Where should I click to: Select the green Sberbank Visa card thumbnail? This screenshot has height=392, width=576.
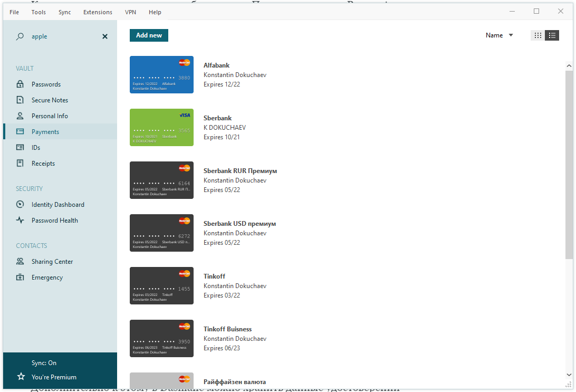[161, 128]
